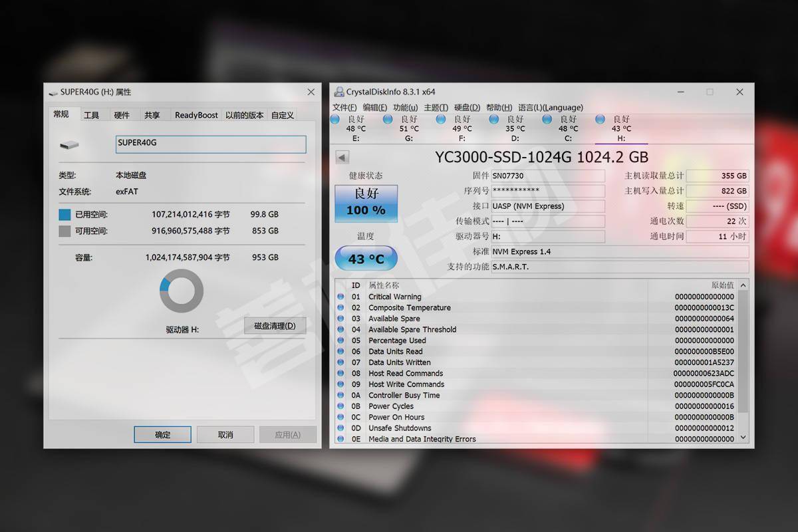Click the 确定 button
The width and height of the screenshot is (798, 532).
tap(162, 435)
